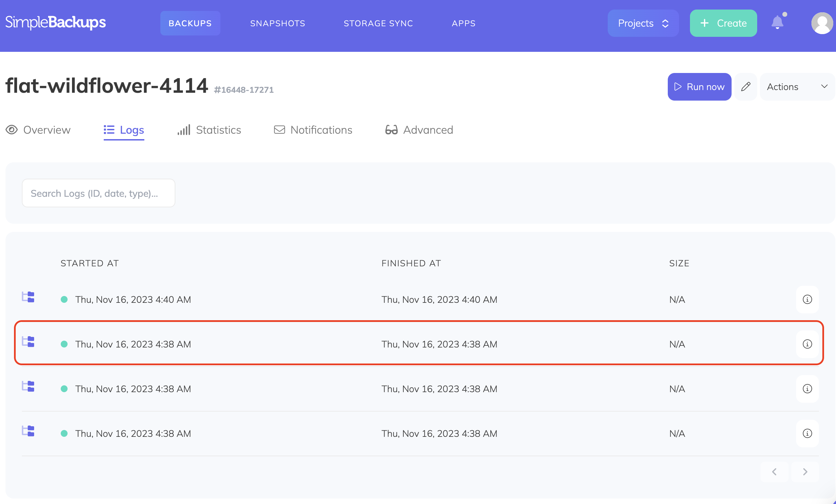This screenshot has height=504, width=836.
Task: Click the info icon on the last log row
Action: click(x=807, y=433)
